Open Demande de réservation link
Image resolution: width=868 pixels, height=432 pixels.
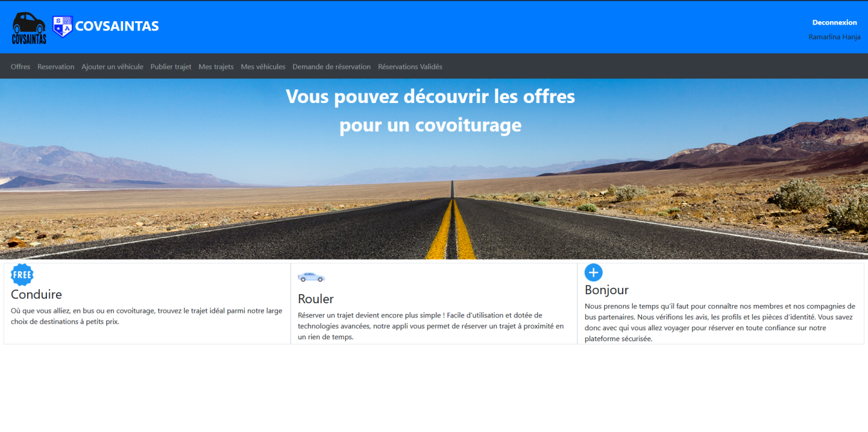(x=331, y=67)
